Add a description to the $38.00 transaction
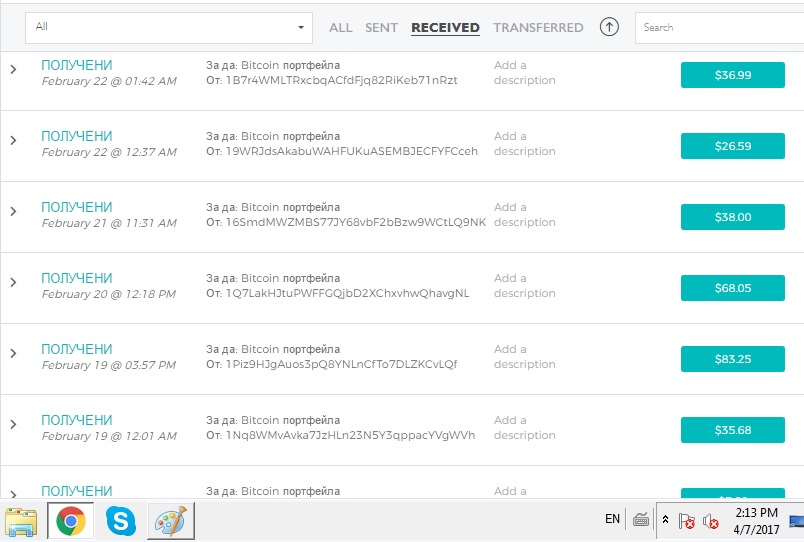 pyautogui.click(x=525, y=215)
